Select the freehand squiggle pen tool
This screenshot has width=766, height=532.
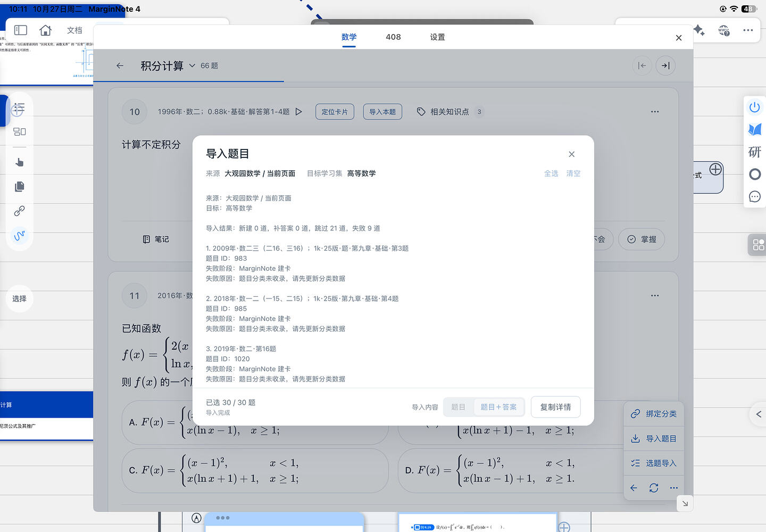[x=20, y=235]
